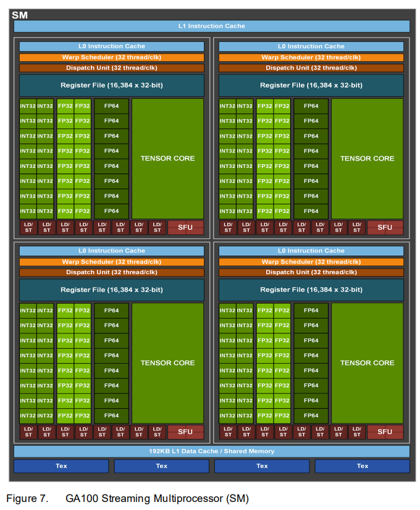Click the 'Figure 7.' caption label
This screenshot has height=510, width=420.
point(27,498)
